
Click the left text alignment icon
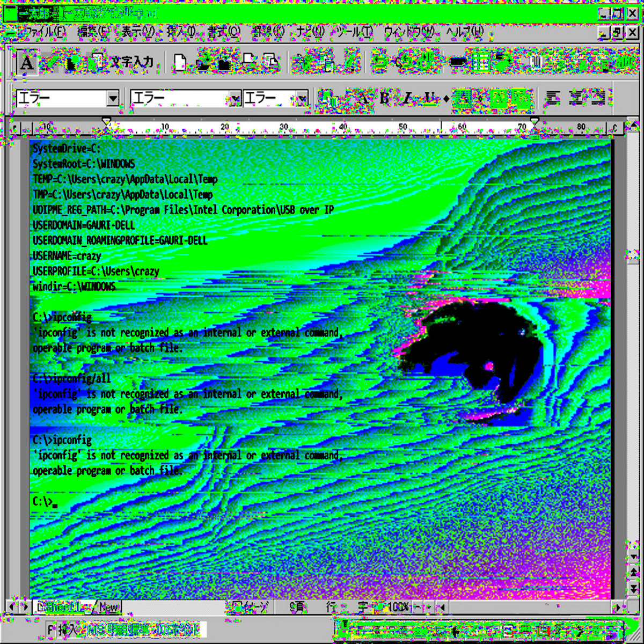[553, 98]
